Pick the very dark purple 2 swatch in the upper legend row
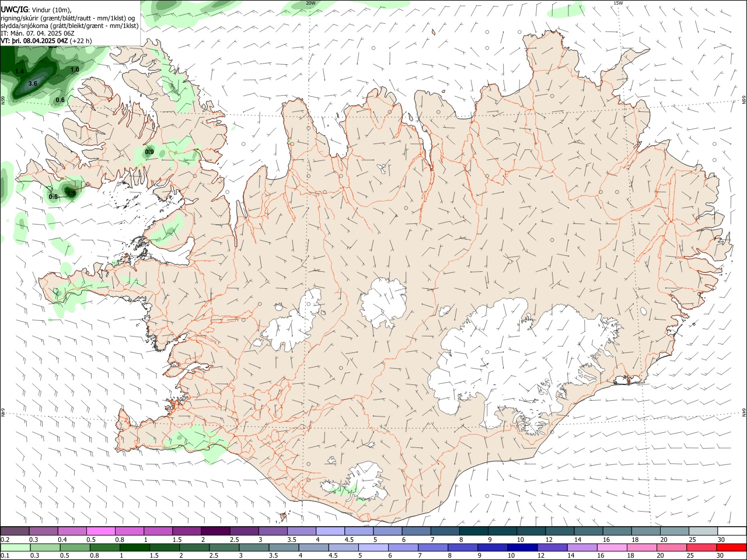This screenshot has height=560, width=747. [x=215, y=531]
